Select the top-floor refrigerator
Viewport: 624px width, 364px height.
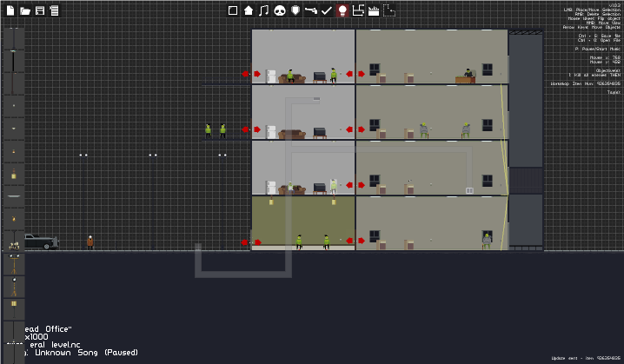click(271, 76)
